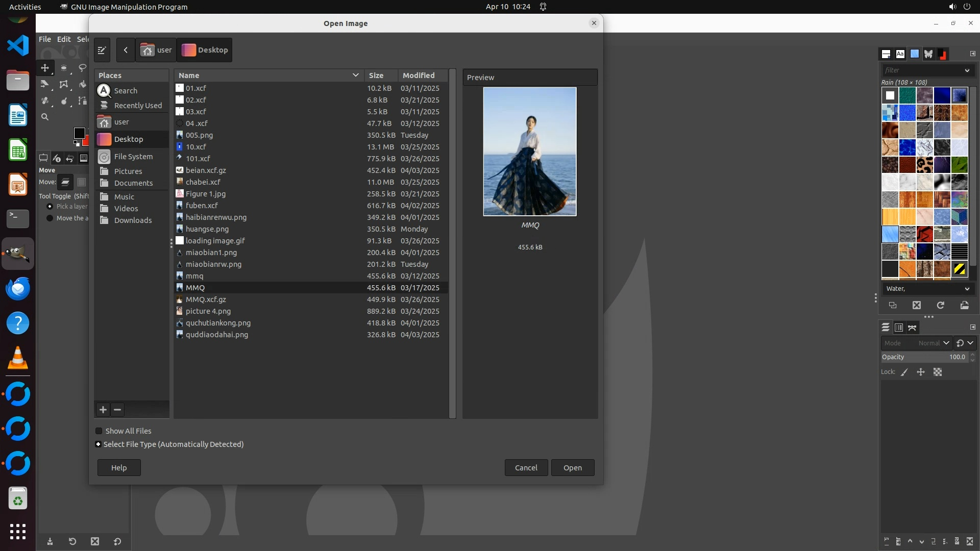The image size is (980, 551).
Task: Open the File menu
Action: [x=45, y=39]
